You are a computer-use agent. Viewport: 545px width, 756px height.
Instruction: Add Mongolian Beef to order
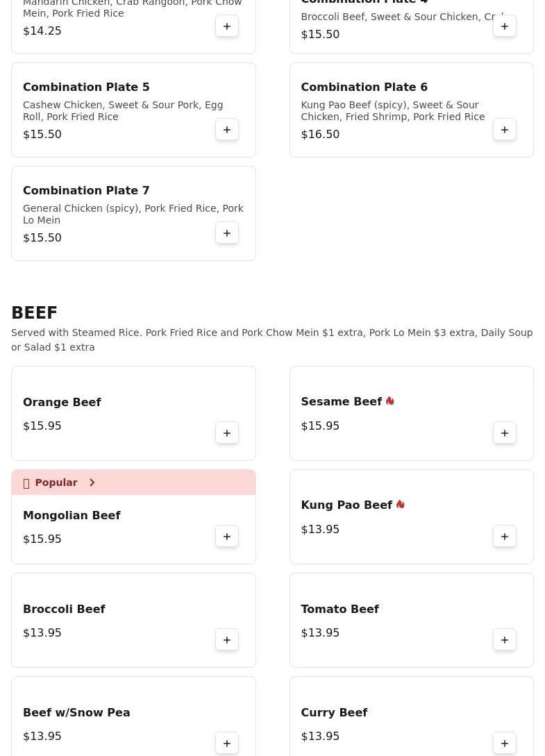coord(227,537)
